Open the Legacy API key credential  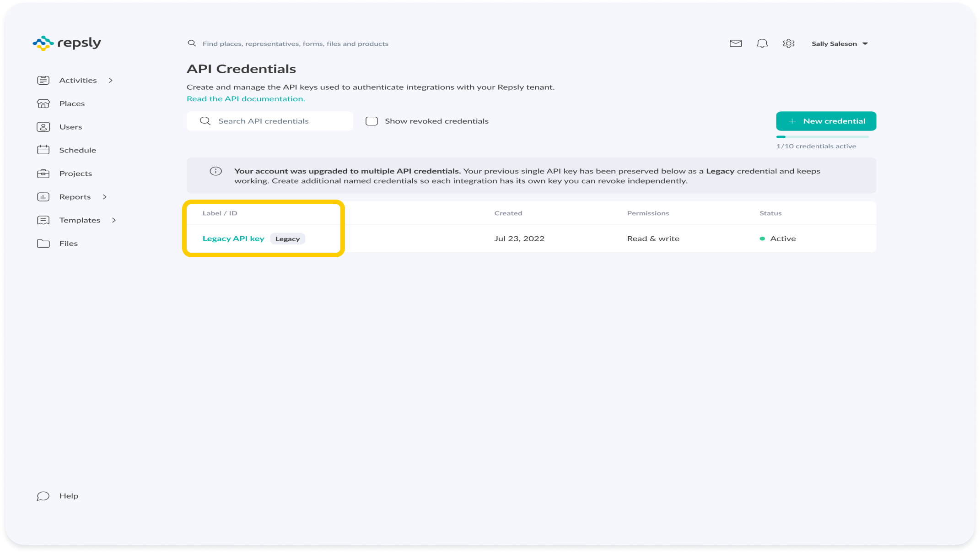coord(233,239)
